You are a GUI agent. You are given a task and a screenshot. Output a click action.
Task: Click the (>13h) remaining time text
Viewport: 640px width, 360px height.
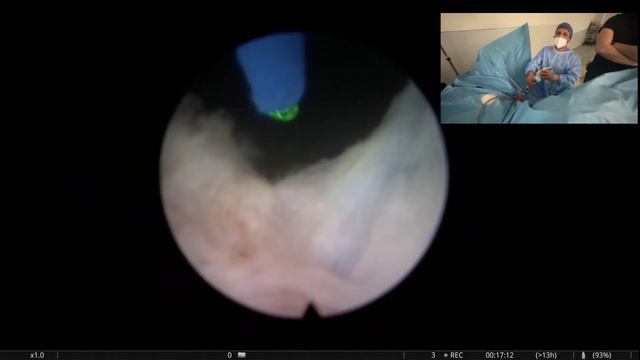(546, 355)
